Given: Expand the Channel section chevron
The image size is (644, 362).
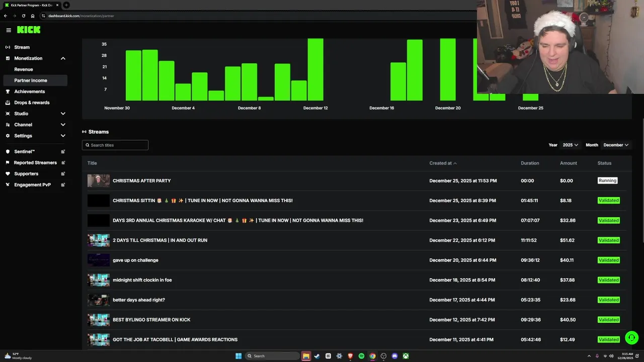Looking at the screenshot, I should 63,125.
